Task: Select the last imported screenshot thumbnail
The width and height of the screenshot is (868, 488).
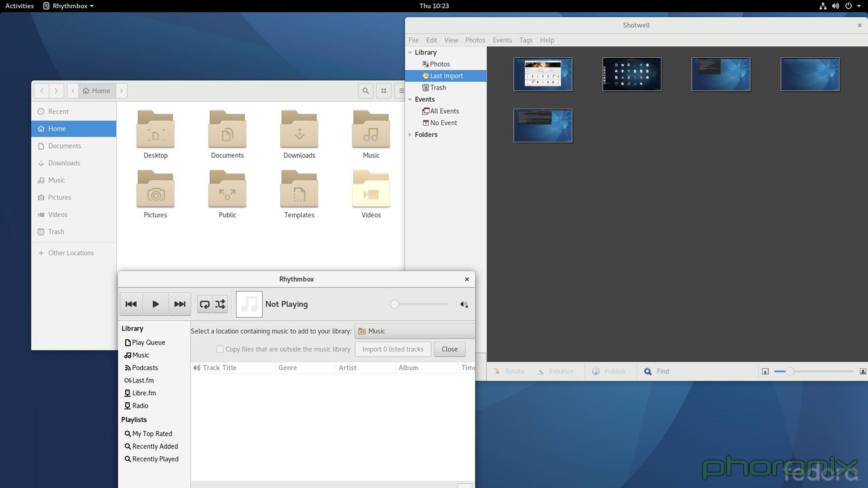Action: click(x=543, y=125)
